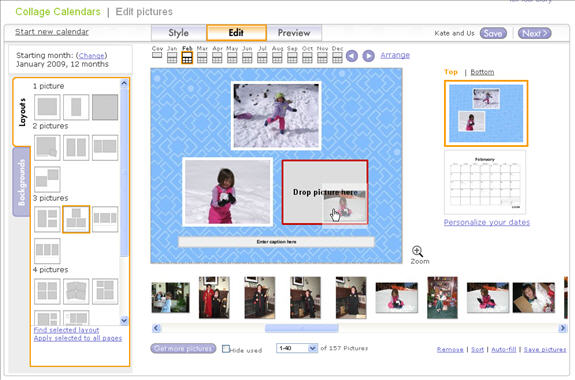
Task: Click the Save pictures link
Action: (x=545, y=350)
